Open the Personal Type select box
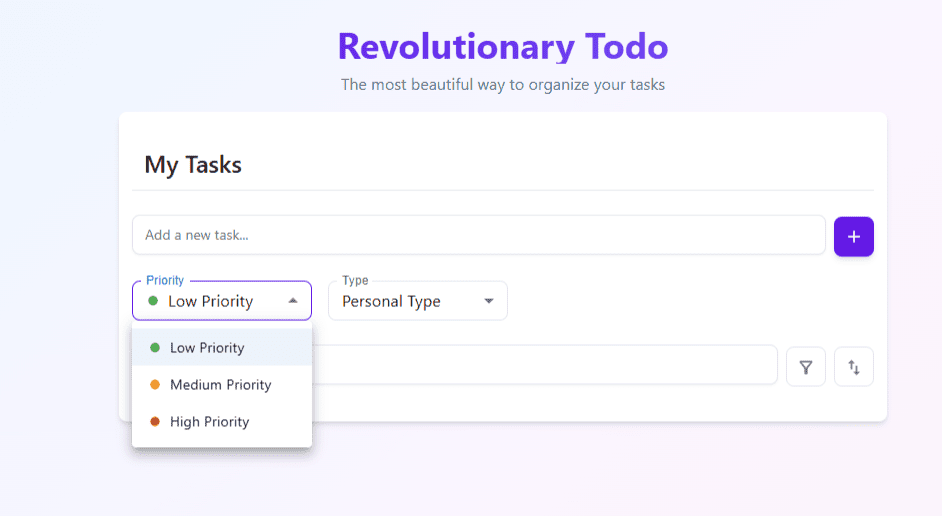The image size is (942, 516). click(x=418, y=300)
